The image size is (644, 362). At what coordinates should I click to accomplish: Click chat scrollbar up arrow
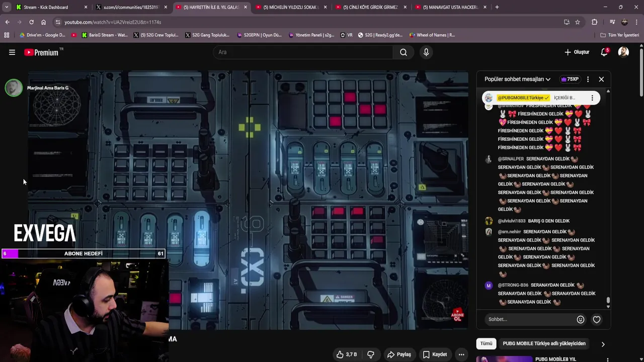(608, 92)
